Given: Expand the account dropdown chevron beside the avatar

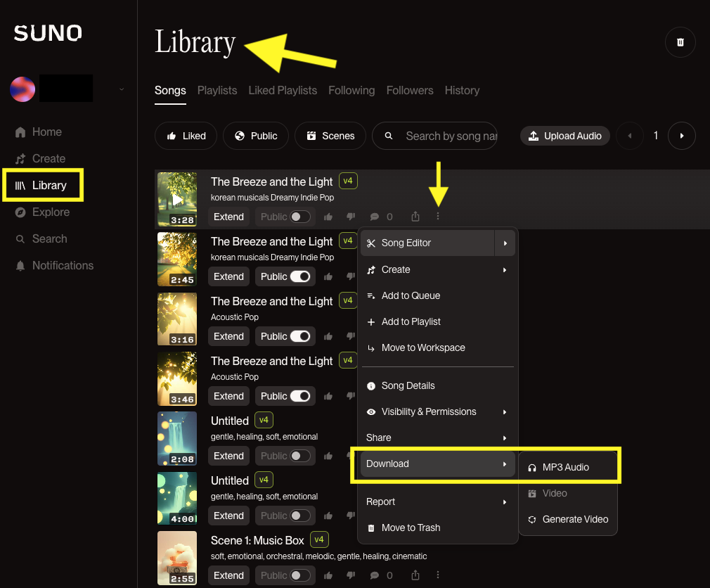Looking at the screenshot, I should pyautogui.click(x=122, y=89).
